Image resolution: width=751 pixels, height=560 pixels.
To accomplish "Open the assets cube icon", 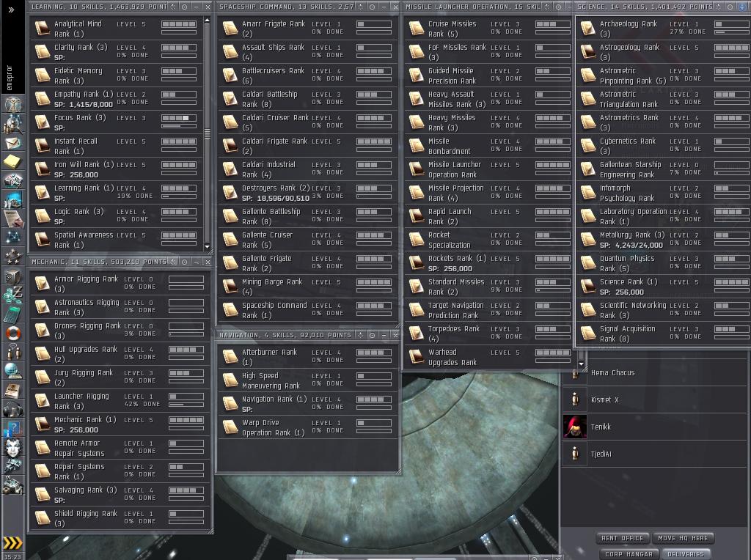I will coord(12,276).
